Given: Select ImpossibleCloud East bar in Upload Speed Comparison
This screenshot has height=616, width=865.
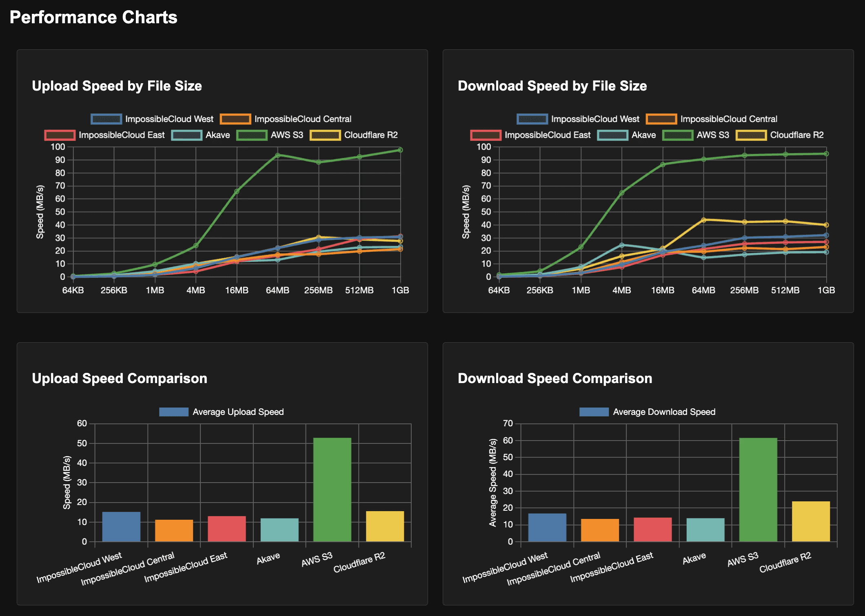Looking at the screenshot, I should (x=227, y=529).
